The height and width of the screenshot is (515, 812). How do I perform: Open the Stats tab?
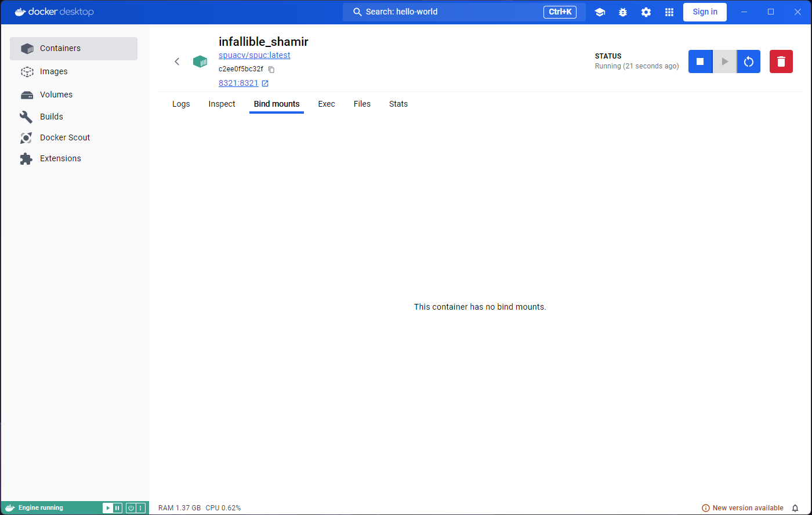point(398,104)
